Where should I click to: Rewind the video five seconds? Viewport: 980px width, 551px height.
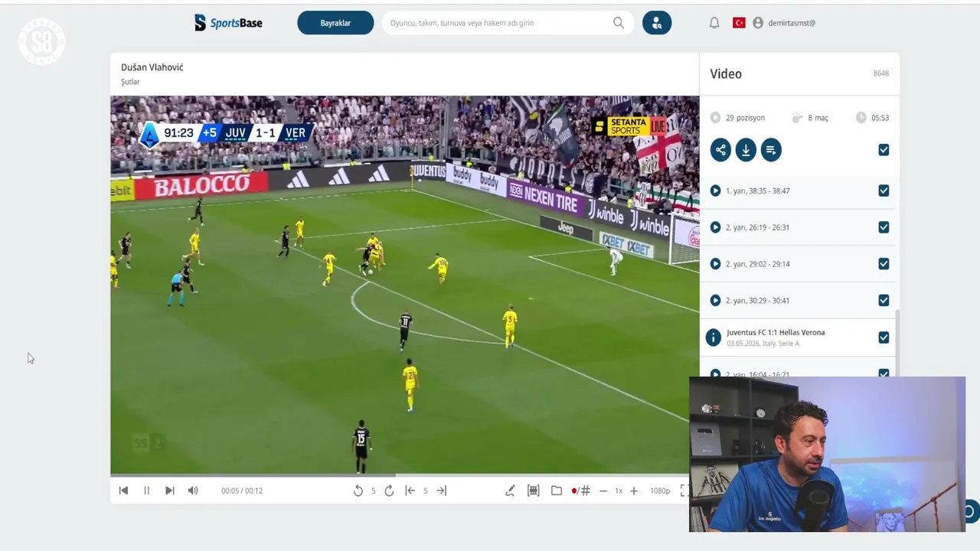[x=358, y=491]
